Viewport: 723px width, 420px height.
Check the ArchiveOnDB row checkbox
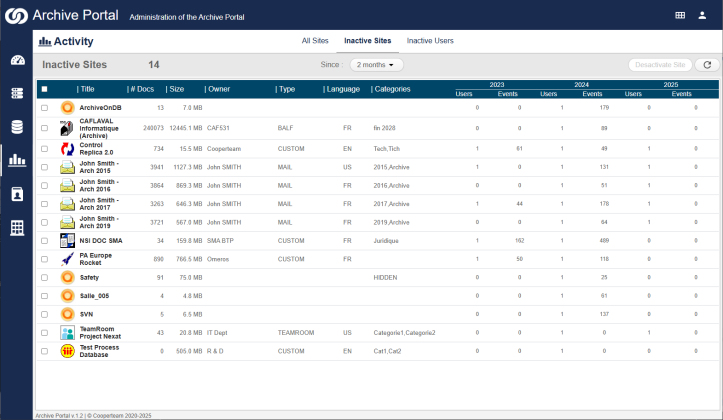click(44, 108)
